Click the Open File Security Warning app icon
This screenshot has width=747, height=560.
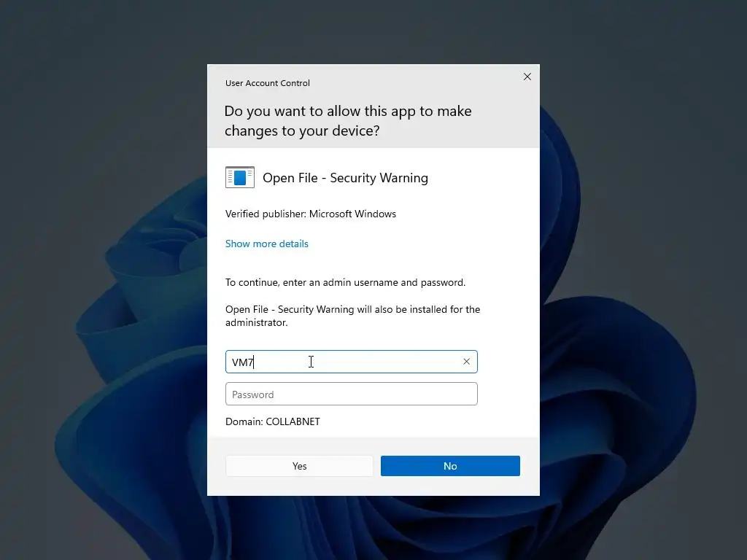pos(239,178)
